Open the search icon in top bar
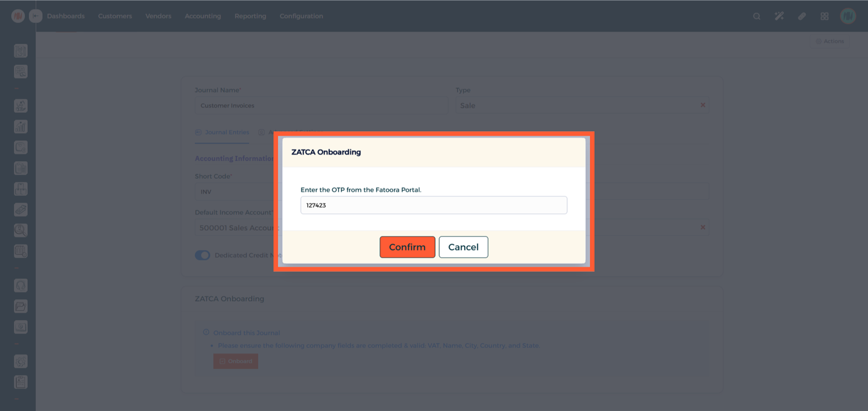868x411 pixels. pyautogui.click(x=756, y=16)
